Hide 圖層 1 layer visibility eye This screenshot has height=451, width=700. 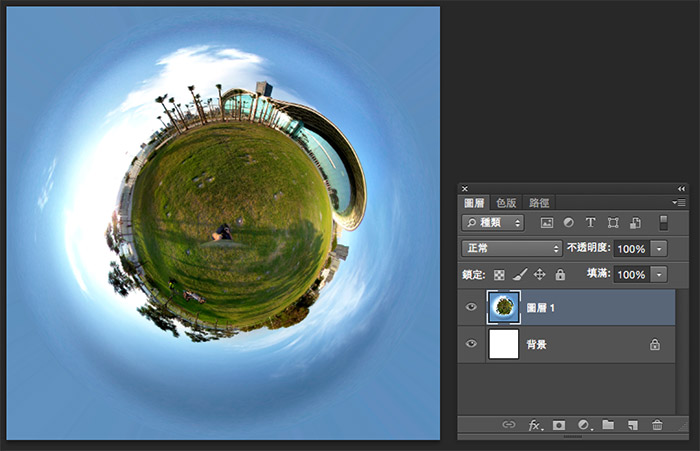[x=471, y=308]
